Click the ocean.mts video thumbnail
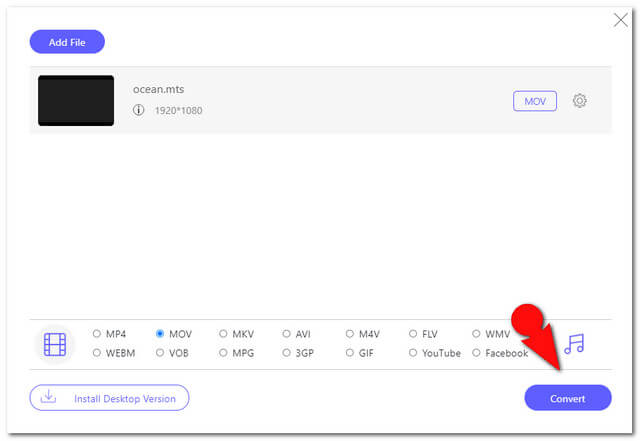 pyautogui.click(x=76, y=100)
